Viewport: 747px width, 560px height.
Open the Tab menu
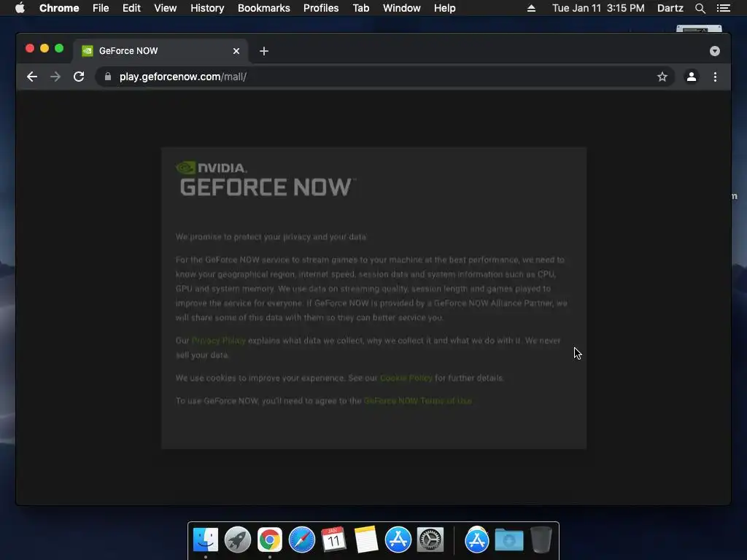tap(361, 8)
